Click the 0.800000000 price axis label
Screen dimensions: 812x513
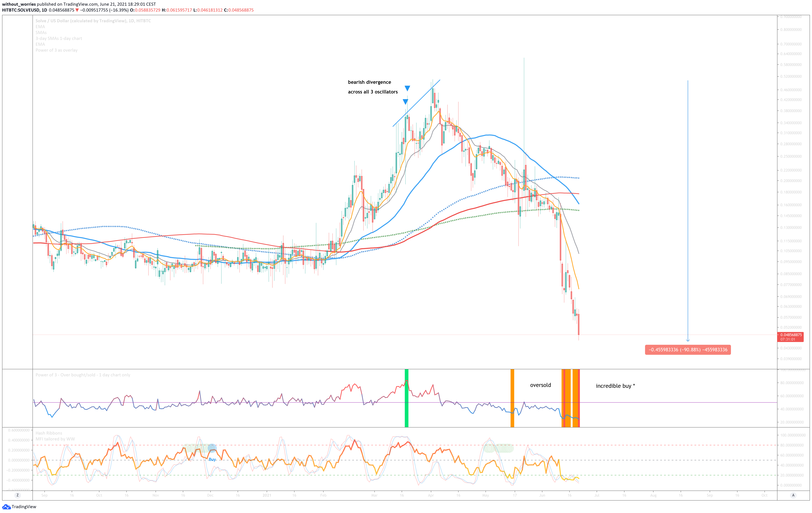tap(791, 30)
